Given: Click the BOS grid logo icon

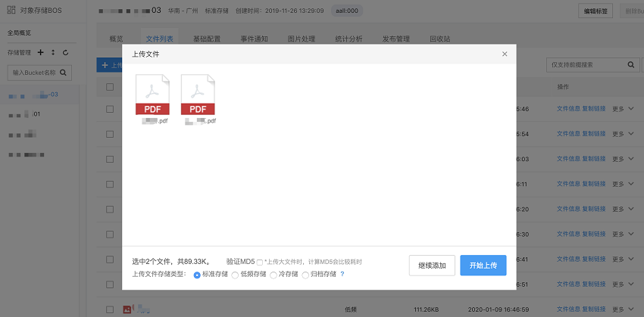Looking at the screenshot, I should 11,10.
